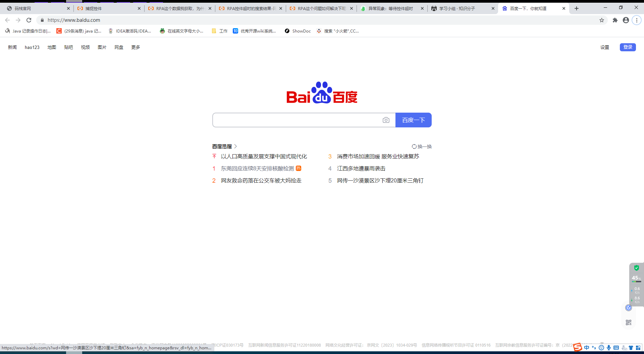This screenshot has height=354, width=644.
Task: Click the 中 language indicator in tray
Action: tap(587, 348)
